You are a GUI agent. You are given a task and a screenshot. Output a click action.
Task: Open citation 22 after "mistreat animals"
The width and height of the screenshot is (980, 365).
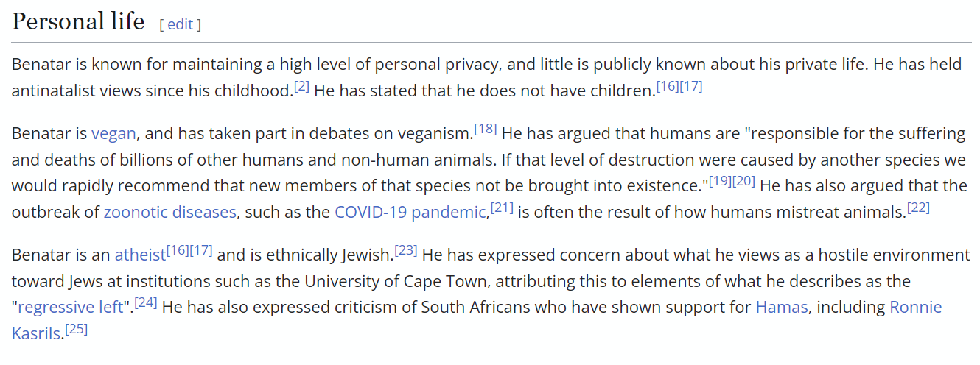coord(918,208)
